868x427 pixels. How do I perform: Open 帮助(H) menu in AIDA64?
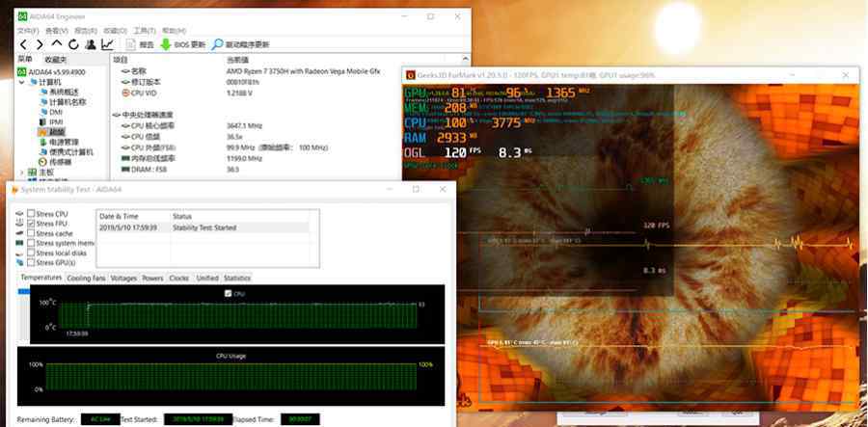click(174, 31)
